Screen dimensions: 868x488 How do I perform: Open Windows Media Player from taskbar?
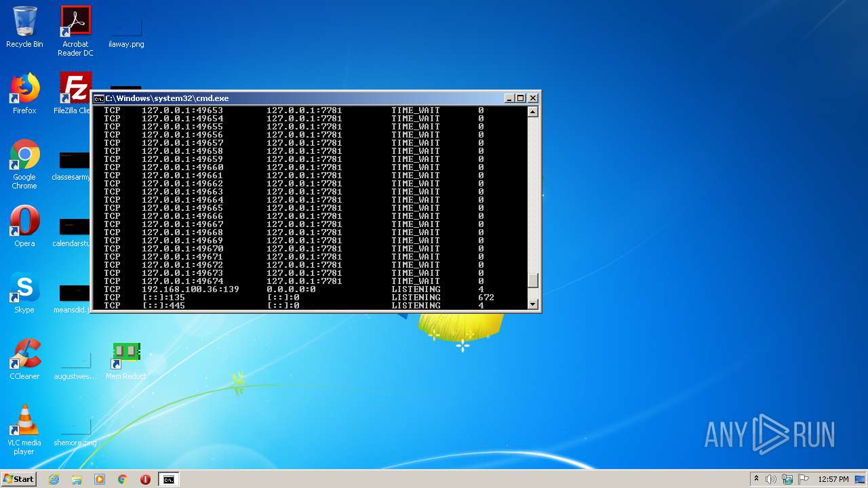click(x=100, y=479)
